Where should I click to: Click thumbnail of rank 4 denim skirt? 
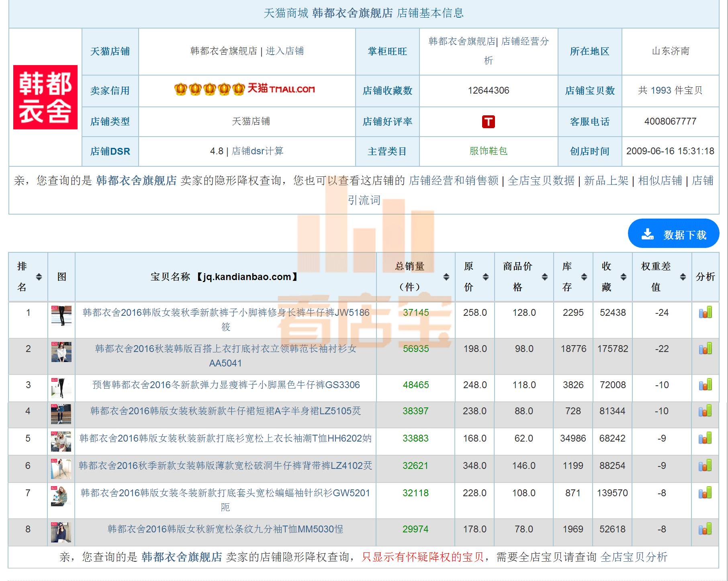(61, 414)
